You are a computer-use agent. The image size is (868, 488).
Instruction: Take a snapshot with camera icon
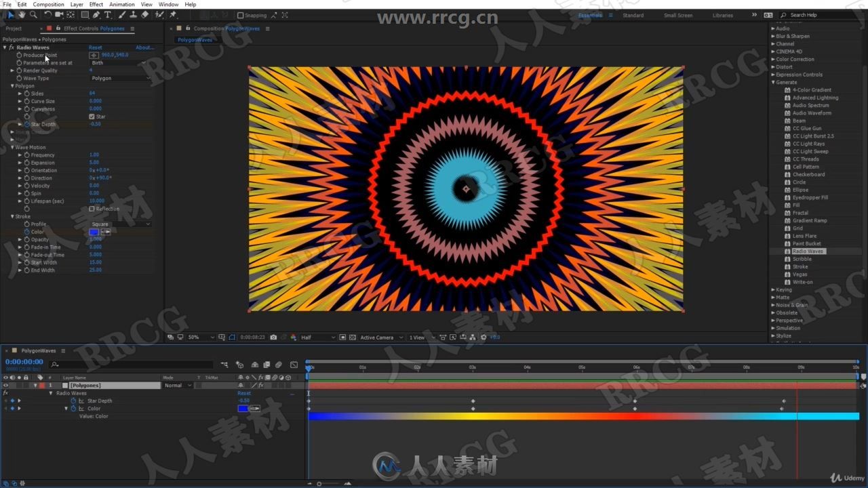click(x=273, y=337)
